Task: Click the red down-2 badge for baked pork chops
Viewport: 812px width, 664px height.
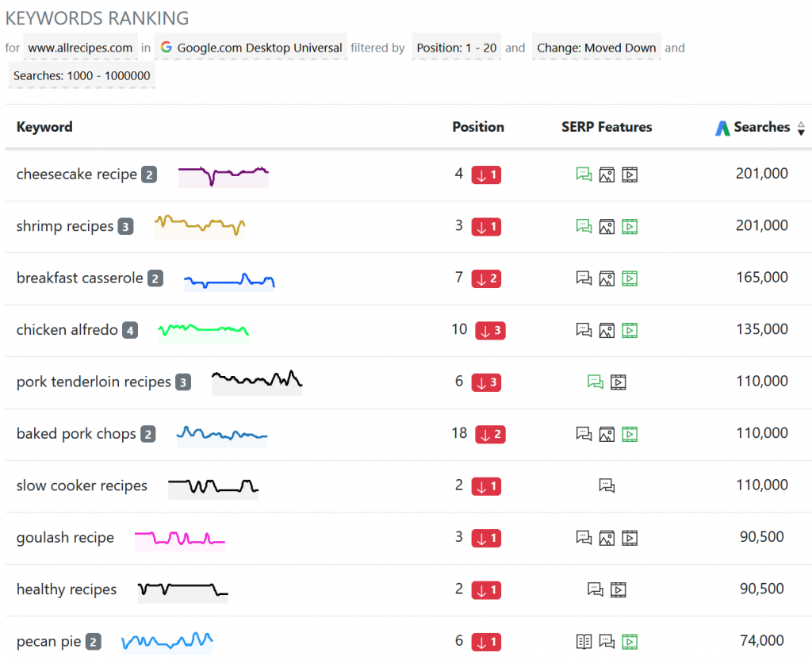Action: pyautogui.click(x=490, y=434)
